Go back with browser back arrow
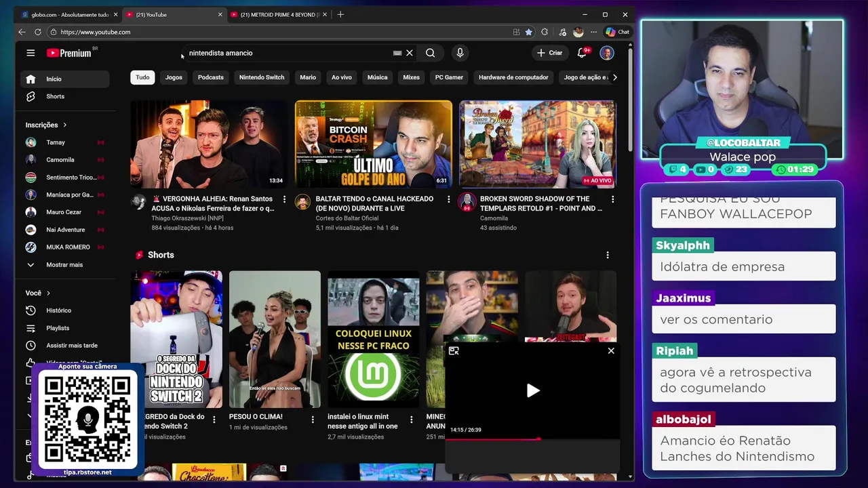Screen dimensions: 868x488 [x=22, y=32]
